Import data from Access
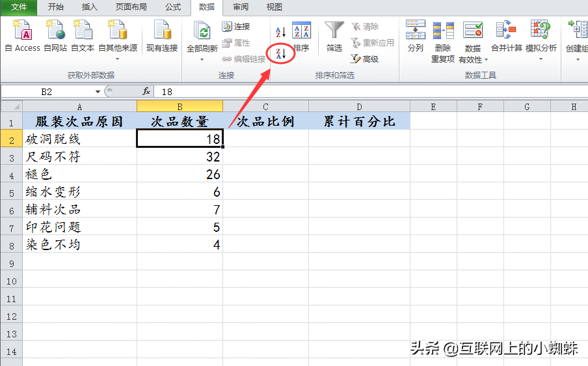 tap(23, 36)
